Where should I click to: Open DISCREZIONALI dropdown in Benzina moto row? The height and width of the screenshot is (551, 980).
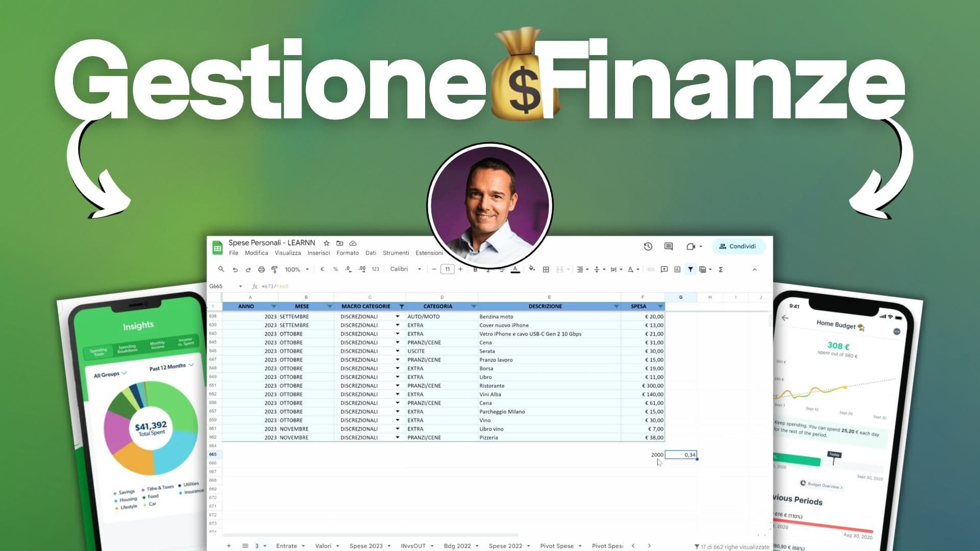click(398, 317)
